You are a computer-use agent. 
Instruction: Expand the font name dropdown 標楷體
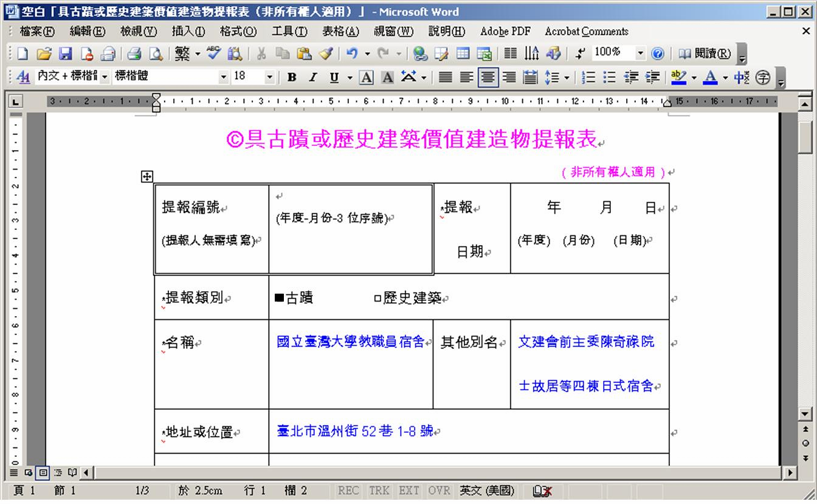tap(223, 77)
